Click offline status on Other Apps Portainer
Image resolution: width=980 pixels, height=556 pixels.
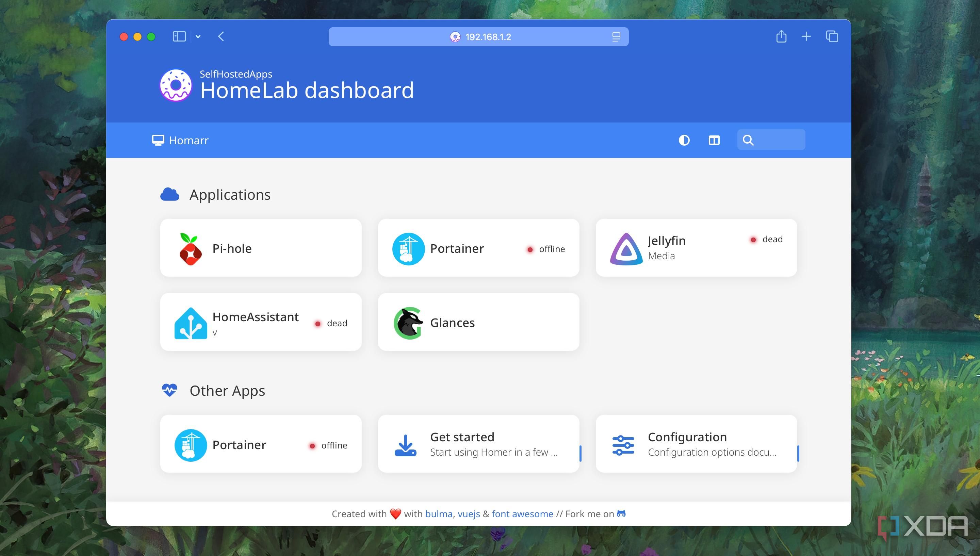click(x=328, y=446)
